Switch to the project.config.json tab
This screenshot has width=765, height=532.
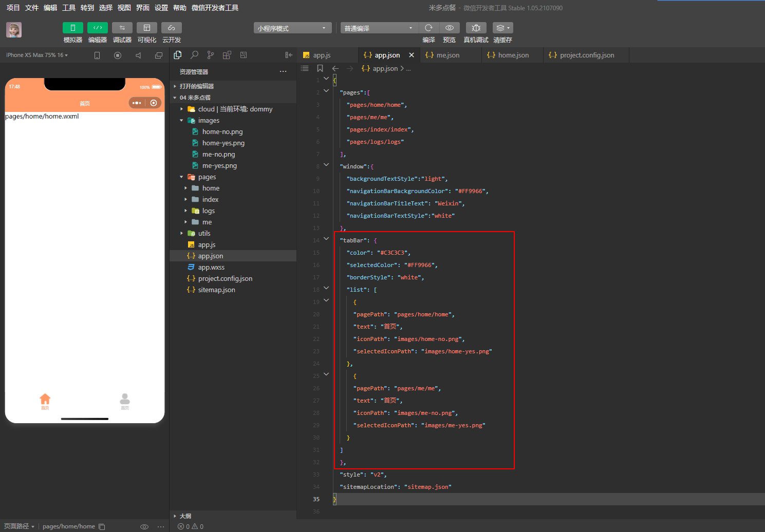[x=586, y=55]
